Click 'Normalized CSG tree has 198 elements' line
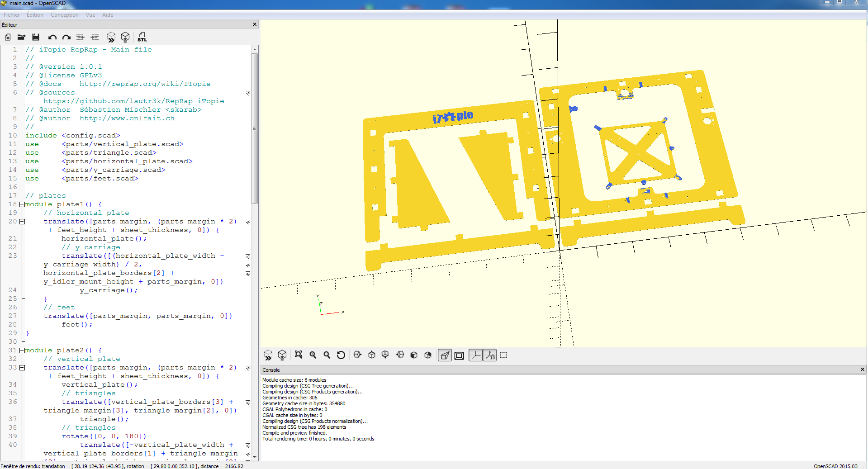The height and width of the screenshot is (469, 868). [304, 427]
